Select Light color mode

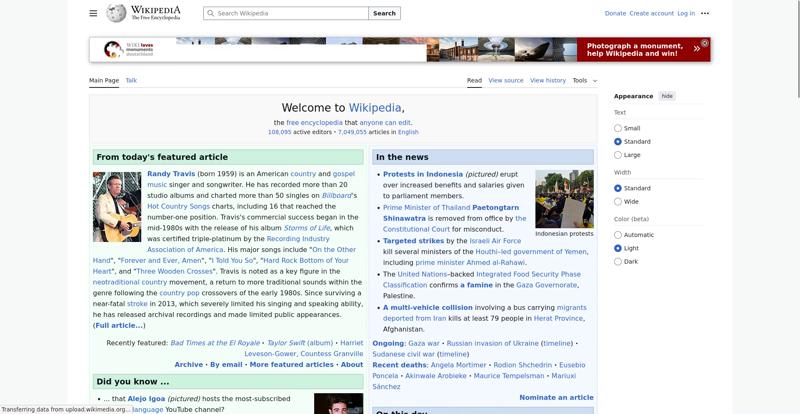(618, 248)
